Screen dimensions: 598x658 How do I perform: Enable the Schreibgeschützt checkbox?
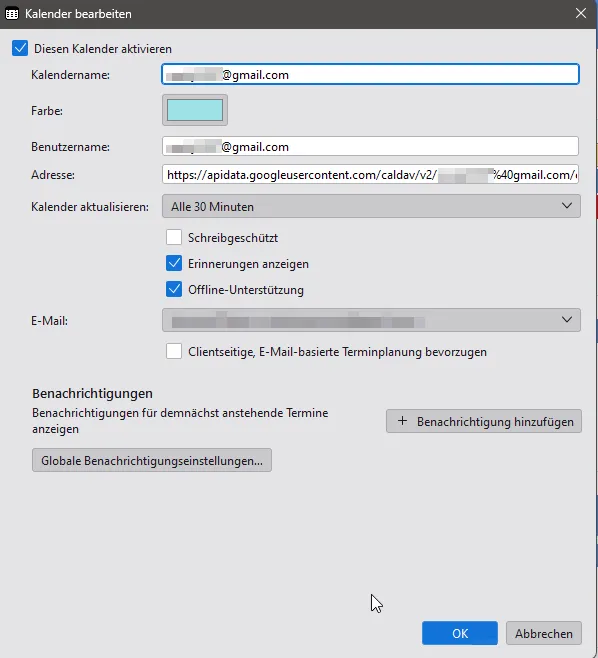click(174, 237)
